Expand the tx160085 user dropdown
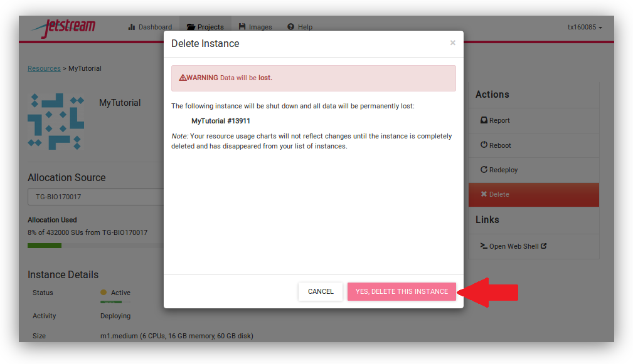633x364 pixels. [585, 28]
